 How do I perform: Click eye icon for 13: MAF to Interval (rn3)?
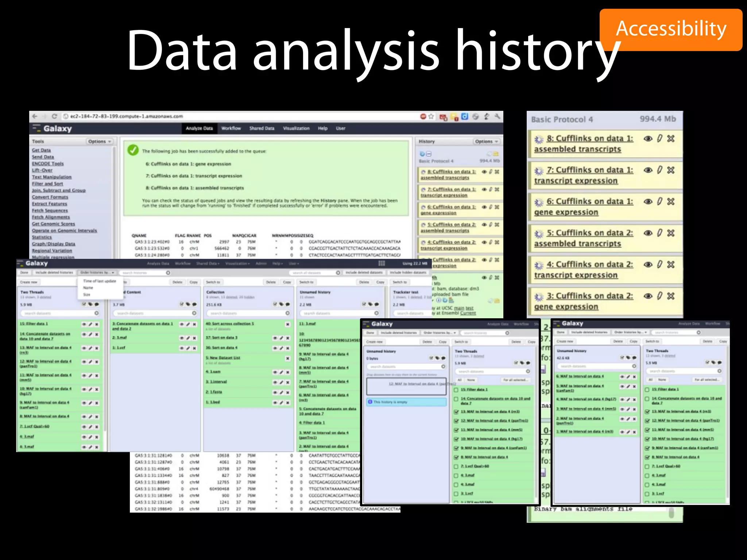pyautogui.click(x=84, y=348)
